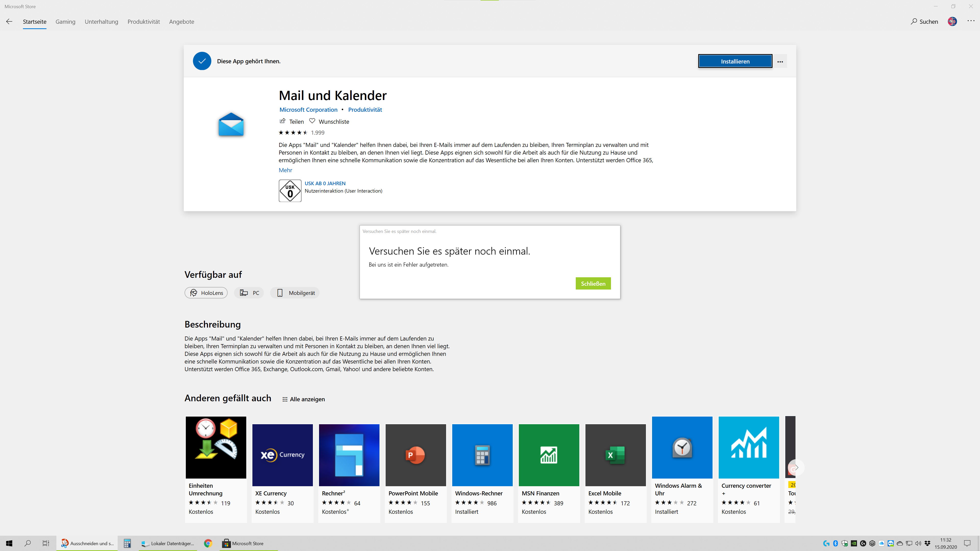Click the back arrow icon

click(9, 22)
